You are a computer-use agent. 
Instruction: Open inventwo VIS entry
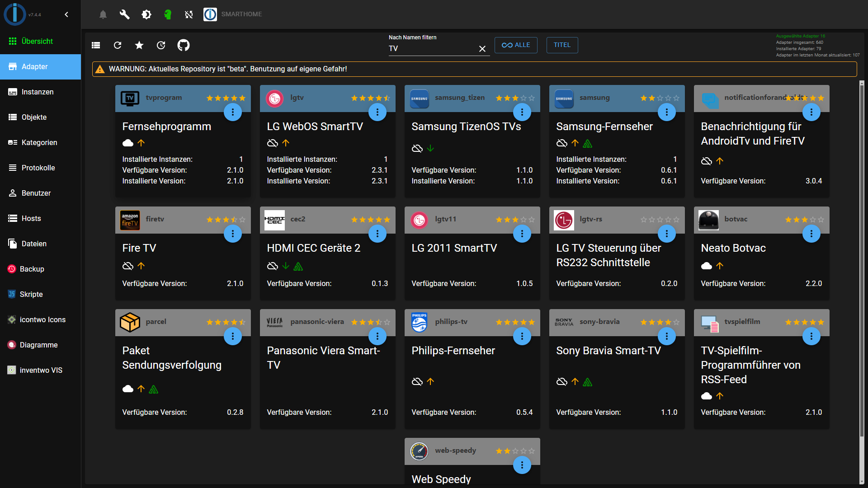pyautogui.click(x=41, y=371)
